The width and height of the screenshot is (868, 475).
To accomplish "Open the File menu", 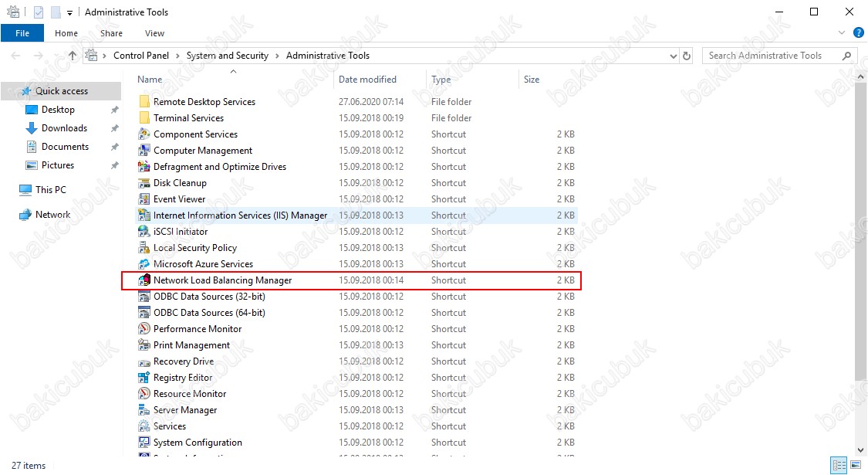I will [22, 33].
